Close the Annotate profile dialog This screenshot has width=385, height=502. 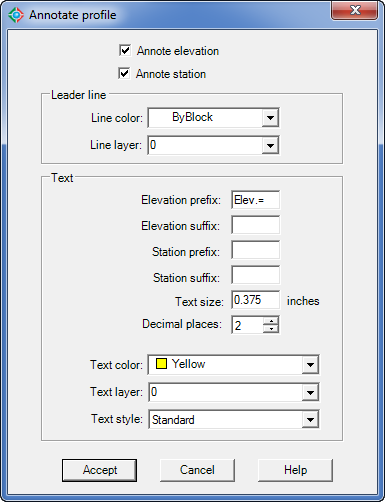point(355,10)
